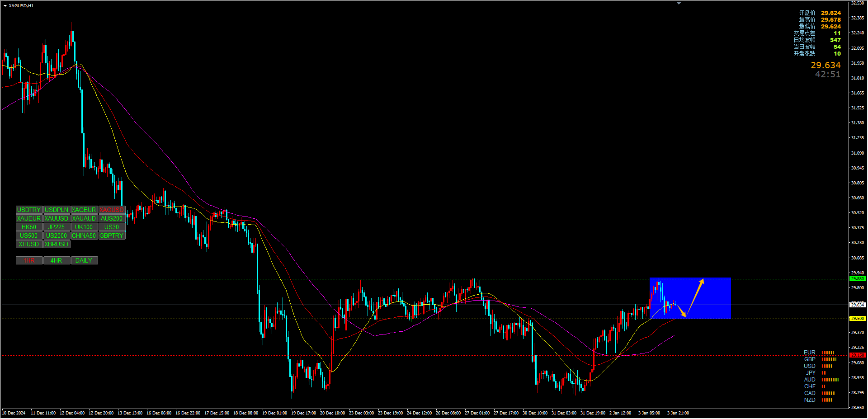Viewport: 868px width, 419px height.
Task: Click the 3 Jan 21:00 time axis label
Action: pos(678,413)
